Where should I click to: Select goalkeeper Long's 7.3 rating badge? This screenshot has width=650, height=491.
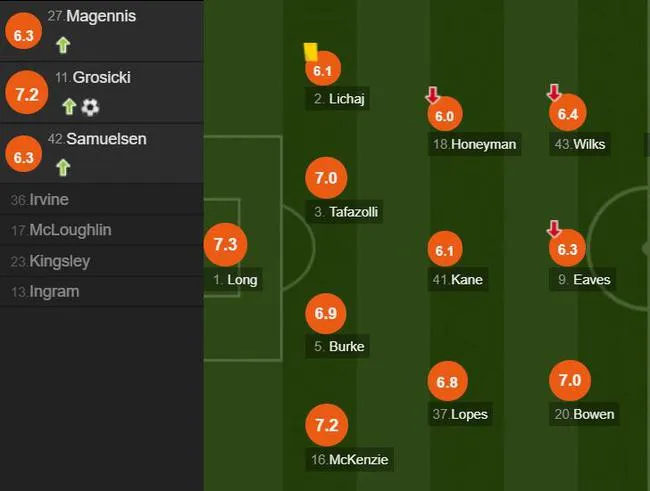226,245
